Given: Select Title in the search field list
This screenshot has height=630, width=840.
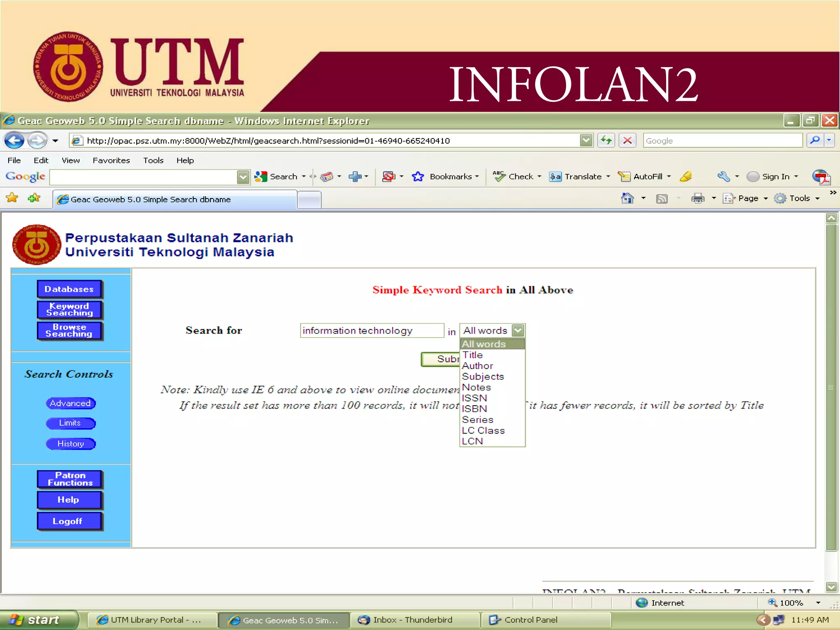Looking at the screenshot, I should point(492,355).
